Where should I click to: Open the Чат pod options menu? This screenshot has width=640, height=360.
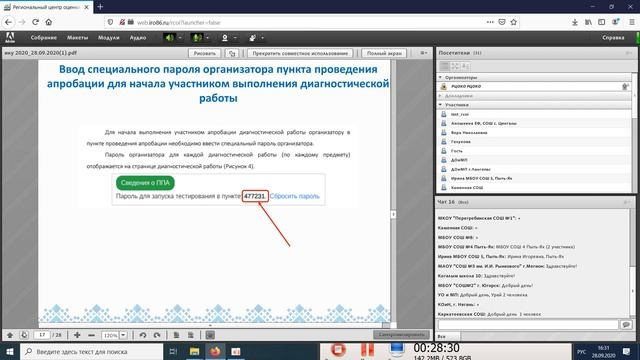click(627, 202)
